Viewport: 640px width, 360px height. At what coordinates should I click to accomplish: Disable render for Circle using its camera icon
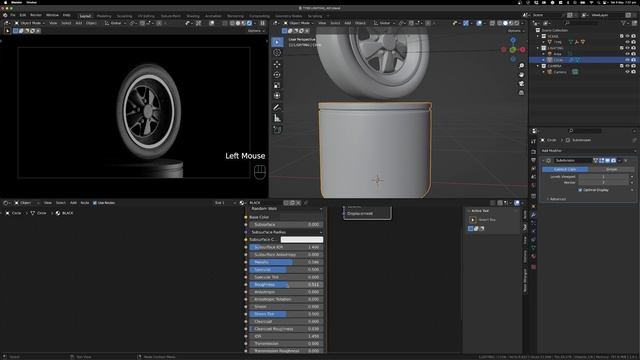click(x=633, y=60)
